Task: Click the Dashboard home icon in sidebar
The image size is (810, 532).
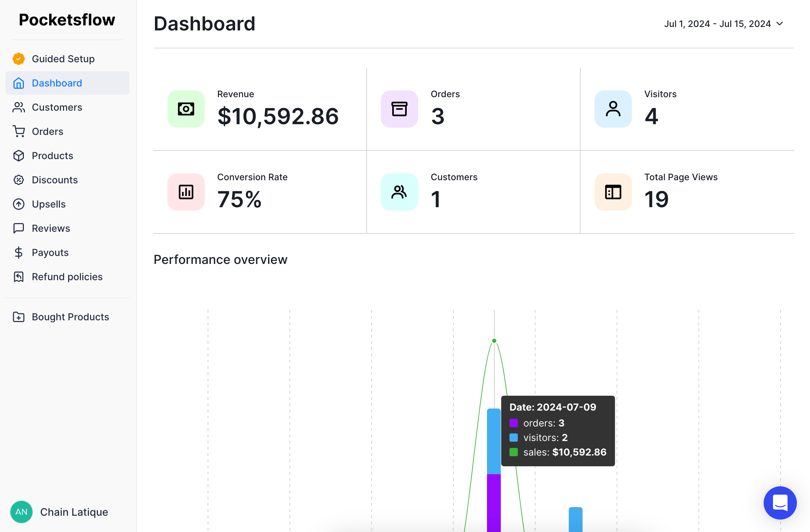Action: coord(19,83)
